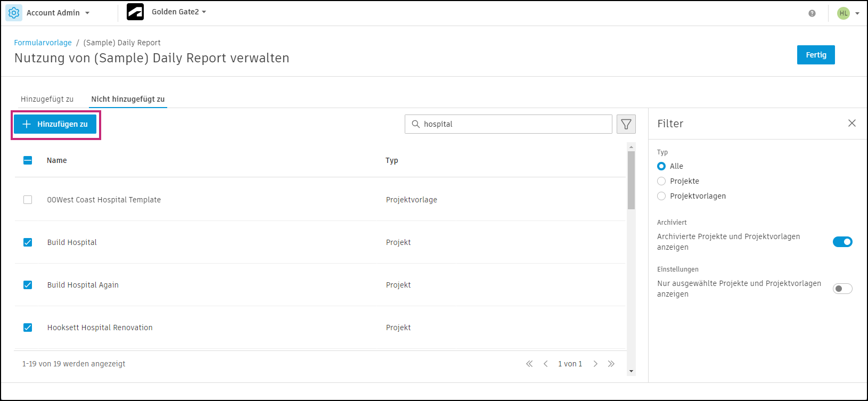Switch to the 'Hinzugefügt zu' tab

(x=47, y=99)
